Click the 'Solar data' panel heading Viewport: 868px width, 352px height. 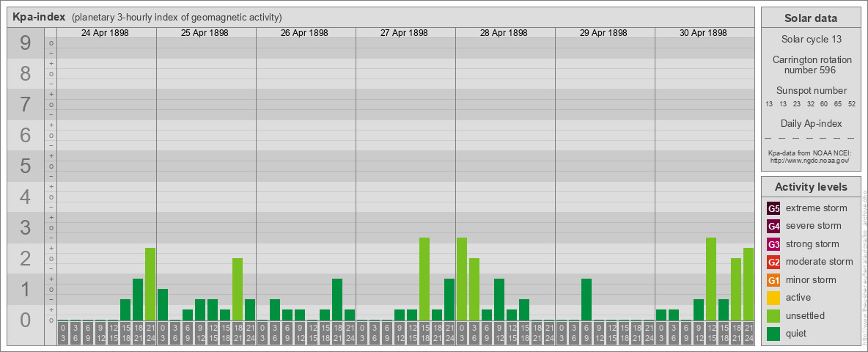810,18
